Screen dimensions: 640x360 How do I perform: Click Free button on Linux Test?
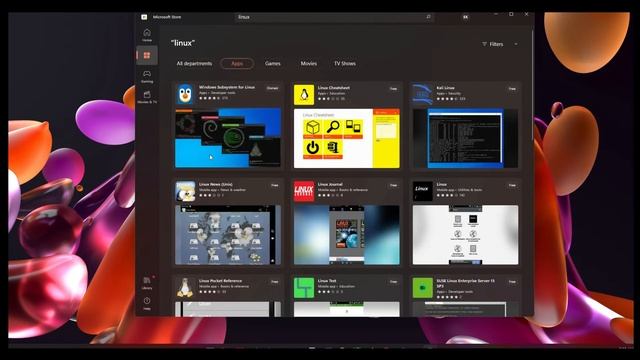(x=393, y=282)
